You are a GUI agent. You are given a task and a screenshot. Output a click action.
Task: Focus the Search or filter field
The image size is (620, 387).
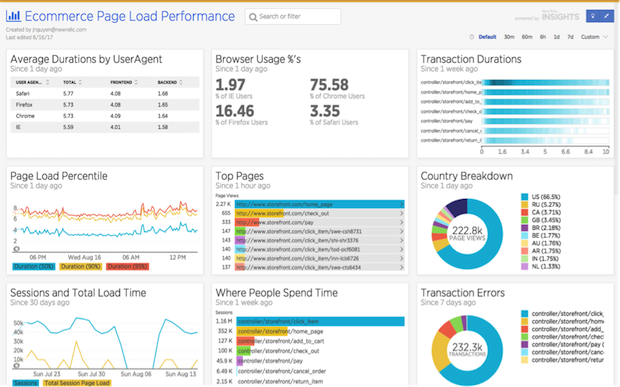click(x=293, y=17)
